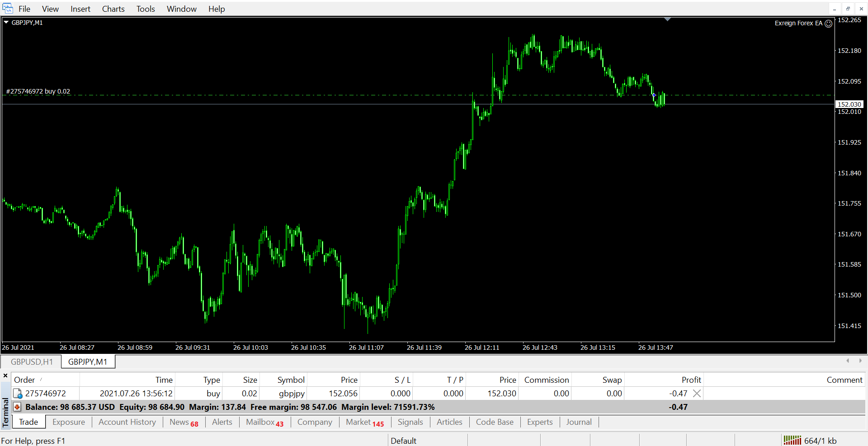Click the connection status bars icon

click(792, 440)
